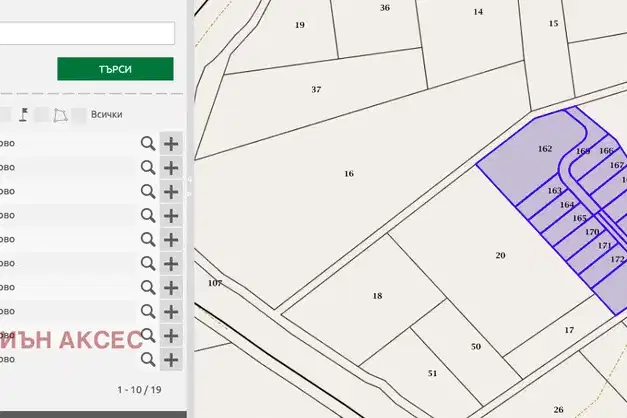Click the plus icon on the second result
The height and width of the screenshot is (418, 627).
171,168
